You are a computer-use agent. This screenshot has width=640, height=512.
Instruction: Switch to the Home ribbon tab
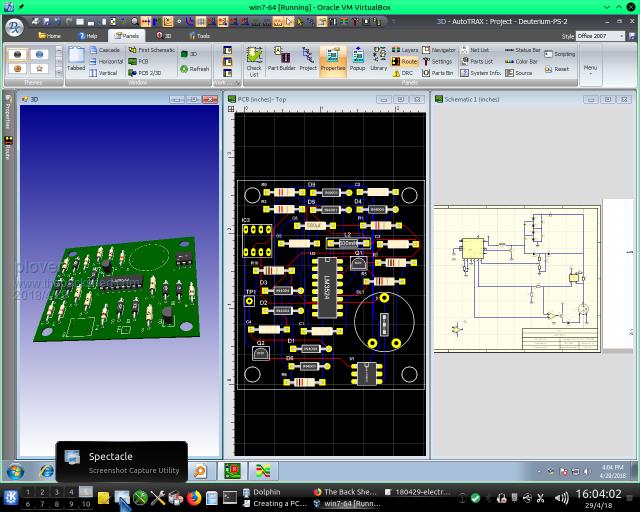pos(48,35)
